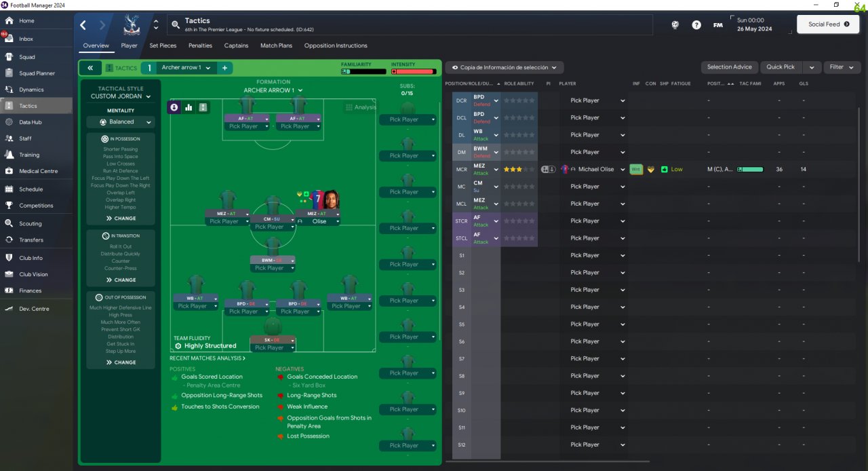
Task: Open the Recent Matches Analysis link
Action: 208,358
